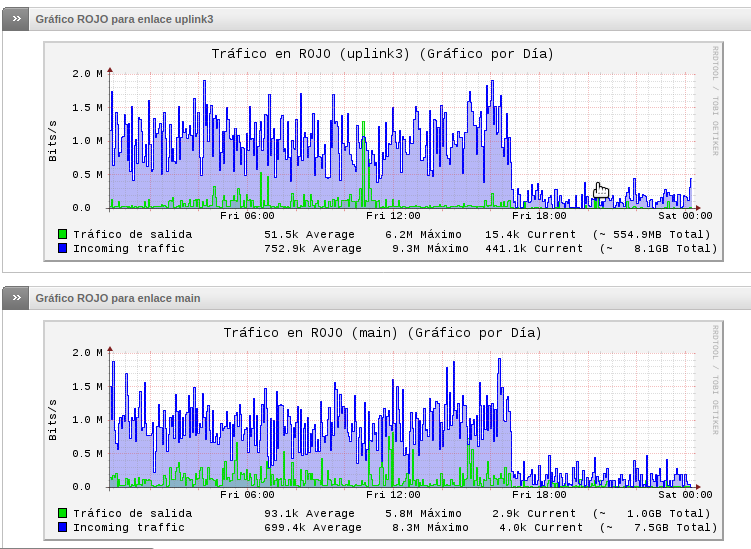Click 'Fri 18:00' axis label on uplink3 graph
Screen dimensions: 751x549
539,216
